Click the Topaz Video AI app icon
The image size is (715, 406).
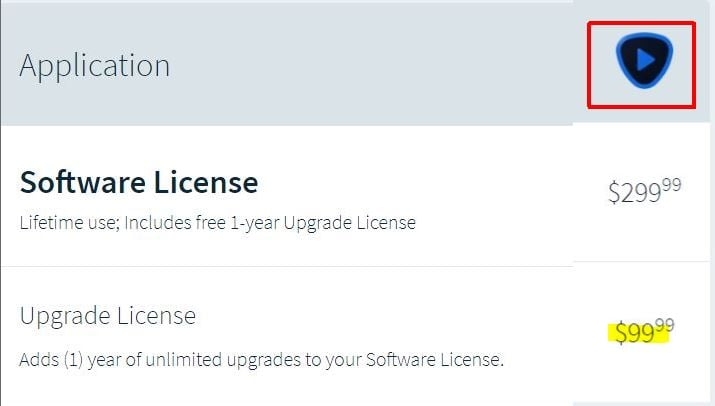644,61
